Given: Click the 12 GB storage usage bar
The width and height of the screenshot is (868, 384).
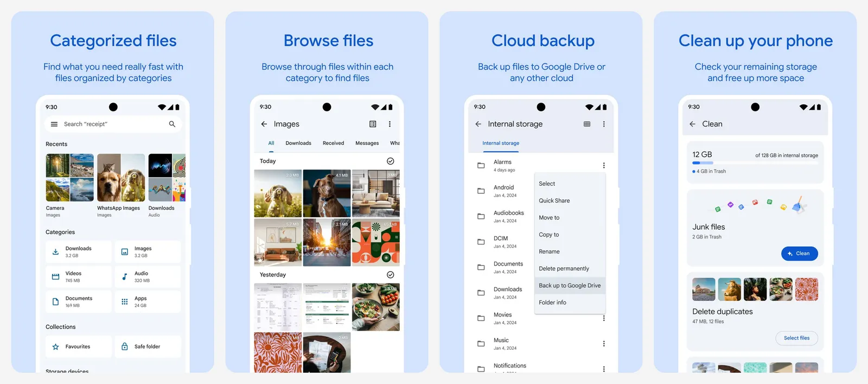Looking at the screenshot, I should pos(755,162).
